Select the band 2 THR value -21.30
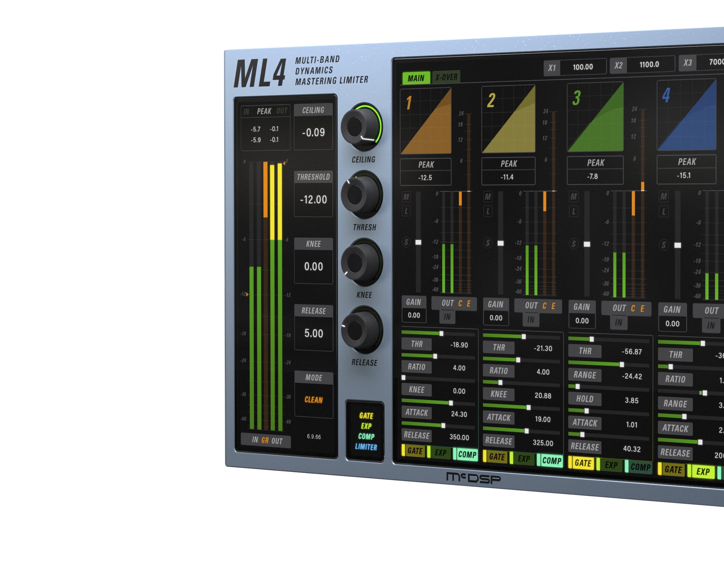 click(543, 349)
